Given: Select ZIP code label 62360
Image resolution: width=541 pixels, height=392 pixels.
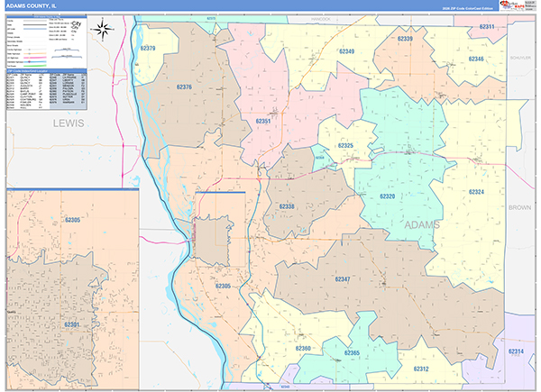Looking at the screenshot, I should pos(303,348).
